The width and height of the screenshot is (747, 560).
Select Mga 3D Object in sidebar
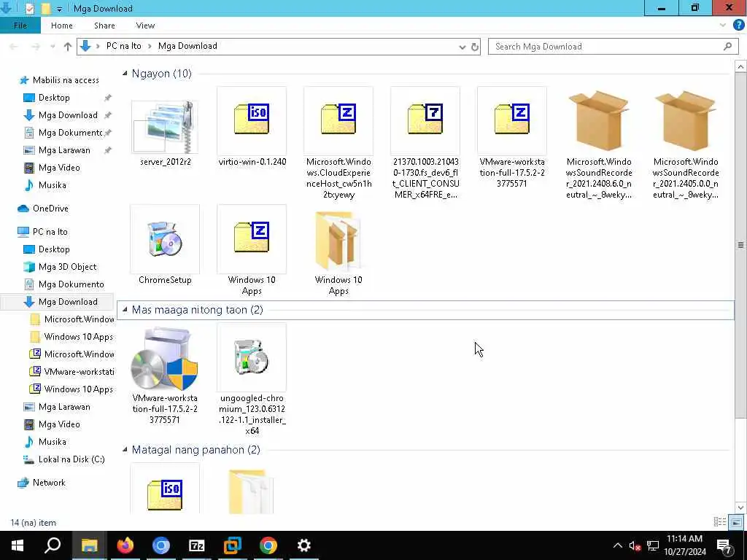67,267
